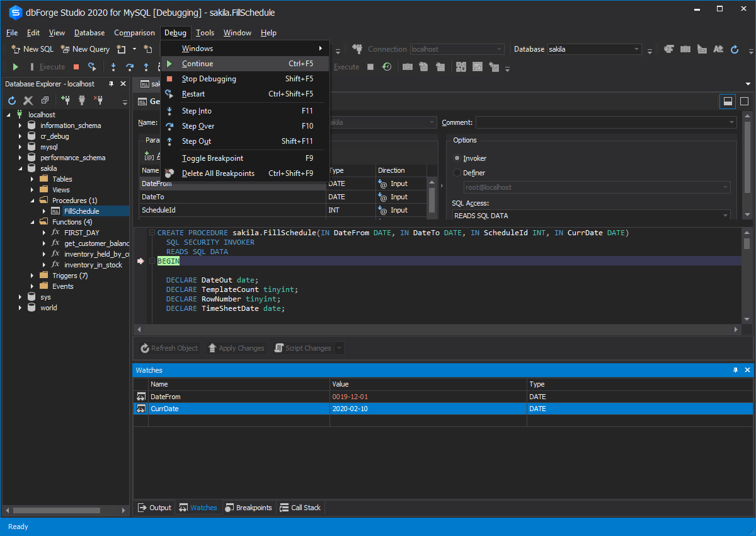Viewport: 756px width, 536px height.
Task: Choose Stop Debugging from the Debug menu
Action: coord(209,79)
